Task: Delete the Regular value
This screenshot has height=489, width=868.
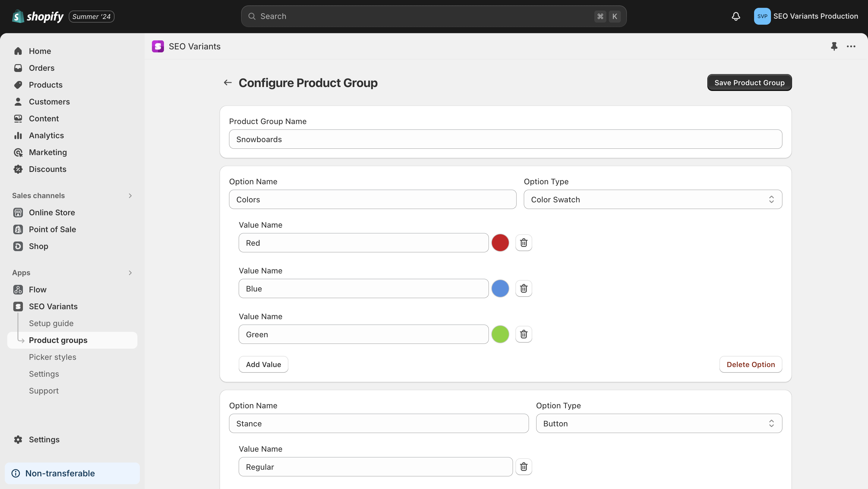Action: (x=524, y=467)
